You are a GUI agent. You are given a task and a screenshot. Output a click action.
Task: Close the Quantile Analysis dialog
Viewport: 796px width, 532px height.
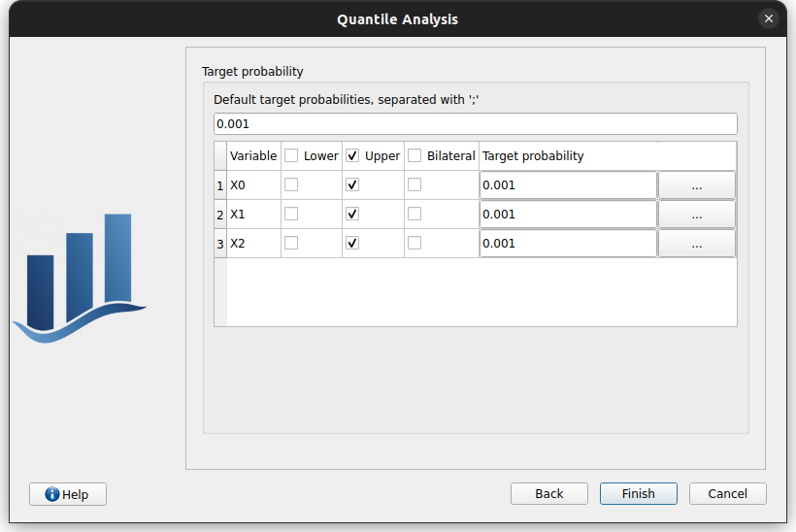coord(769,18)
